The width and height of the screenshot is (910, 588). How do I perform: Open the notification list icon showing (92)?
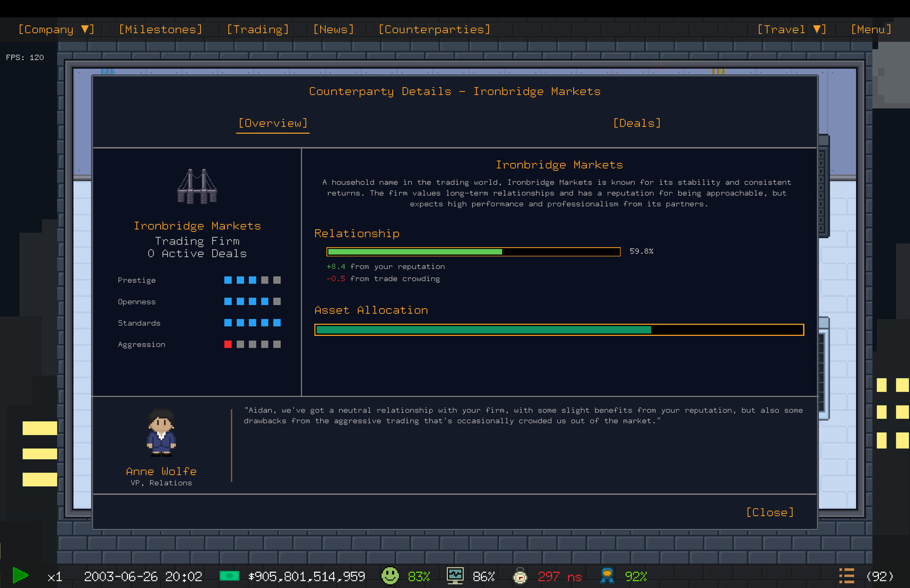(x=847, y=575)
